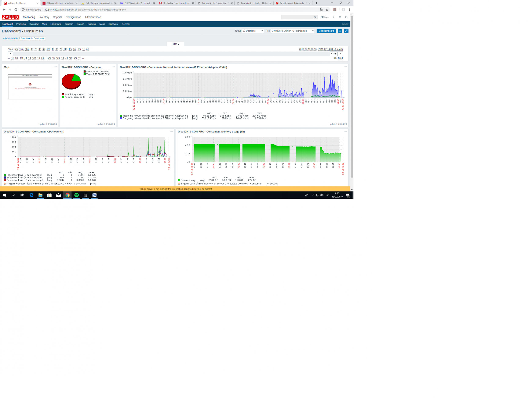Click the sign out power icon

346,17
